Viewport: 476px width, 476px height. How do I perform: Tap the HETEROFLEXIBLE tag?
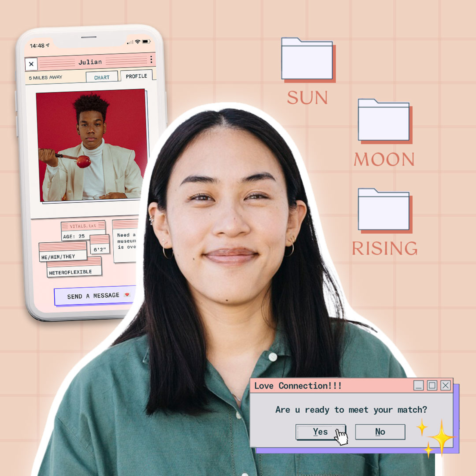point(70,272)
